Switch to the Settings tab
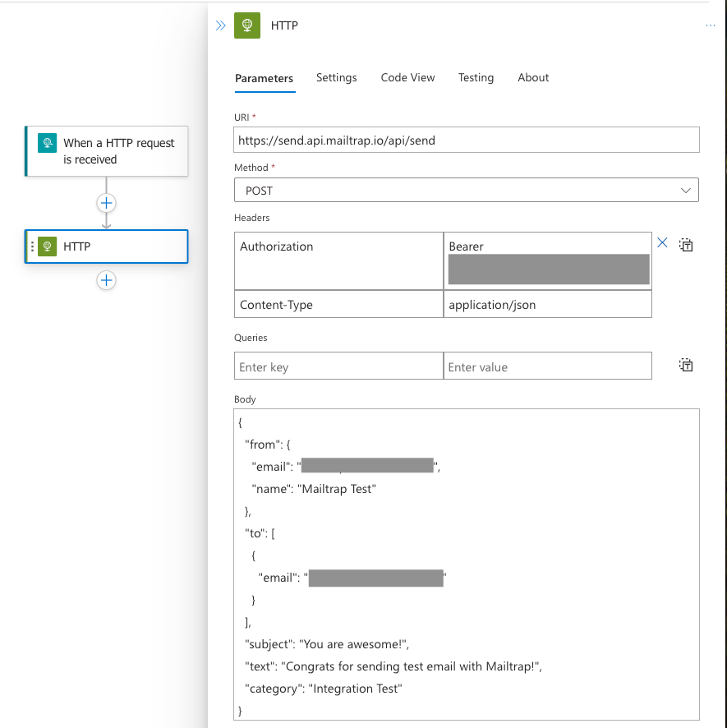Image resolution: width=727 pixels, height=728 pixels. 337,77
